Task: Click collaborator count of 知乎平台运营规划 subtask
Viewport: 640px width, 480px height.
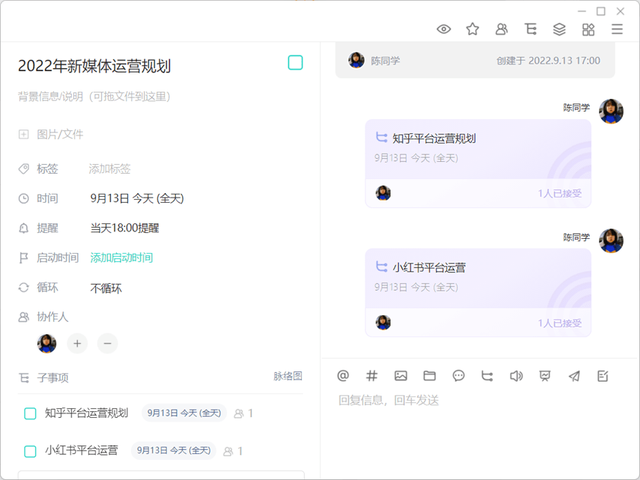Action: 244,413
